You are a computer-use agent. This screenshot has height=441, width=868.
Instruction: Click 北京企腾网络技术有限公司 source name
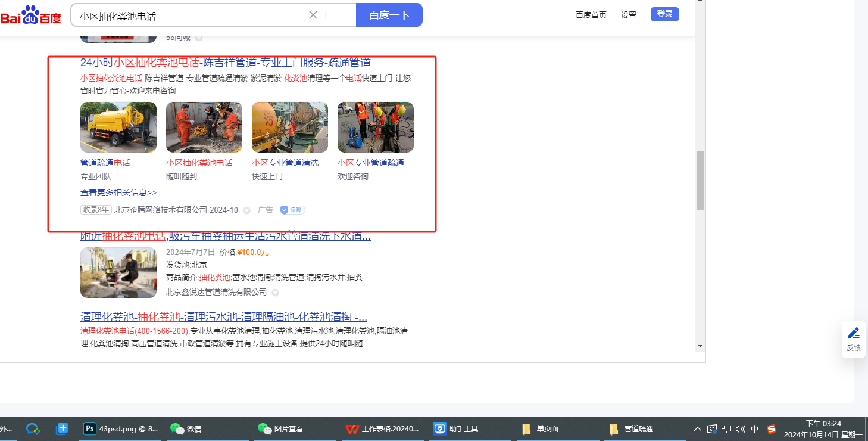pos(161,210)
